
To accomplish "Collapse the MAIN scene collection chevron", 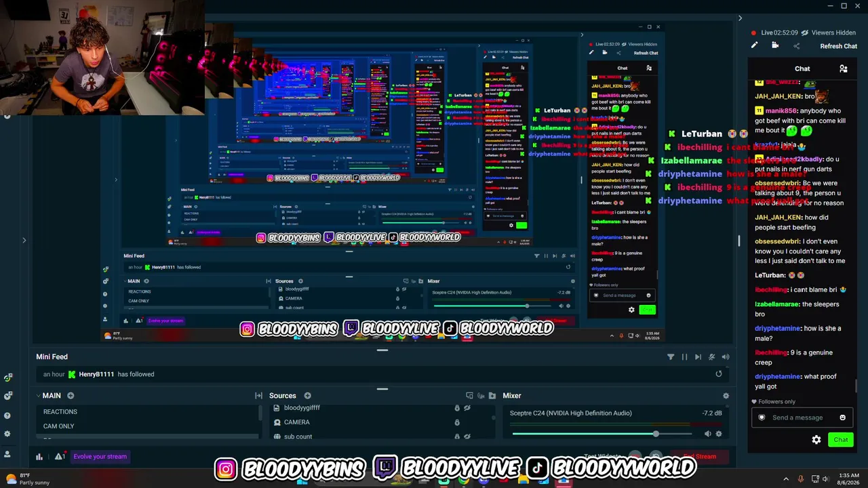I will coord(38,396).
